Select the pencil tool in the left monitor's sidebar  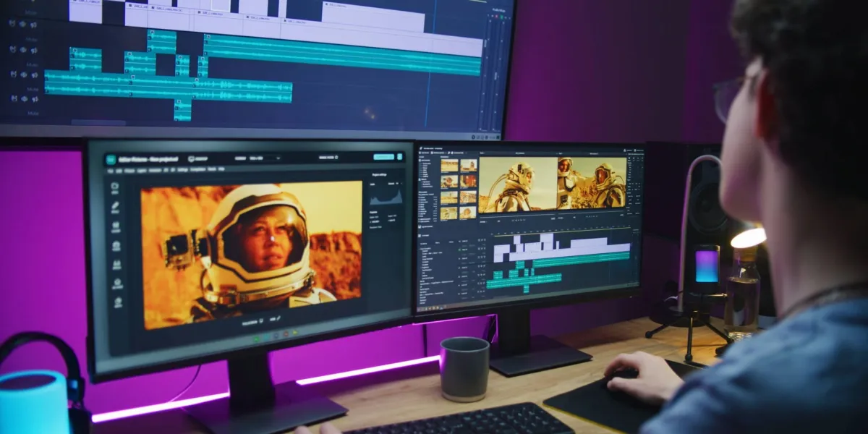pyautogui.click(x=116, y=206)
